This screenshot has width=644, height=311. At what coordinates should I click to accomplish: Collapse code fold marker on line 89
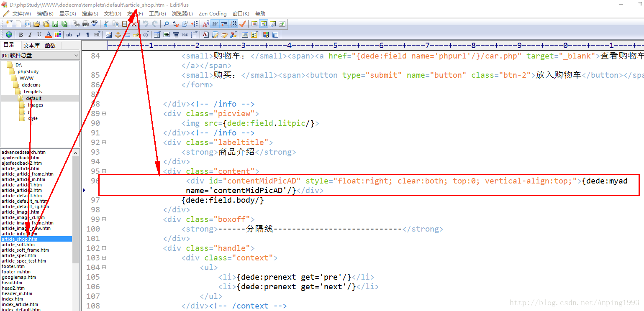104,113
